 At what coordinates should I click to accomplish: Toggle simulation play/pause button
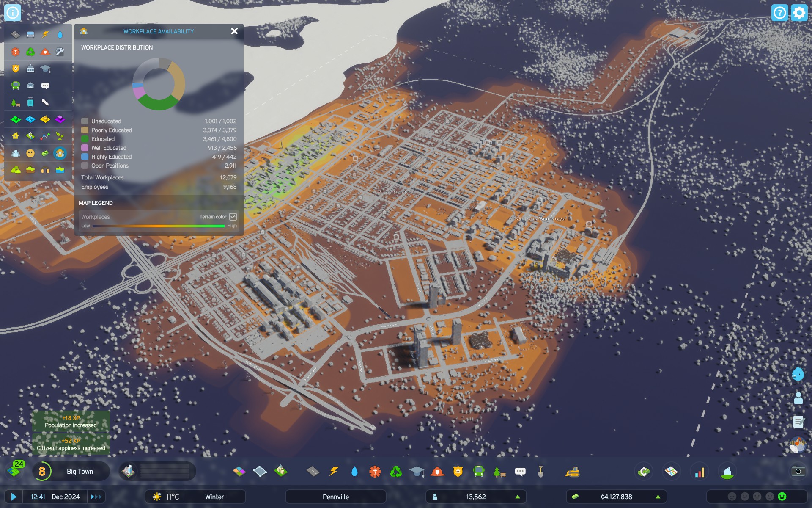click(x=14, y=497)
